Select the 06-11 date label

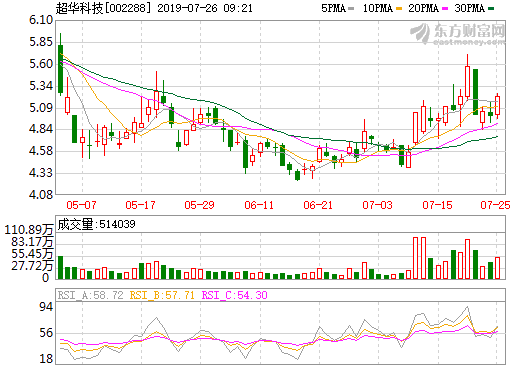[259, 205]
